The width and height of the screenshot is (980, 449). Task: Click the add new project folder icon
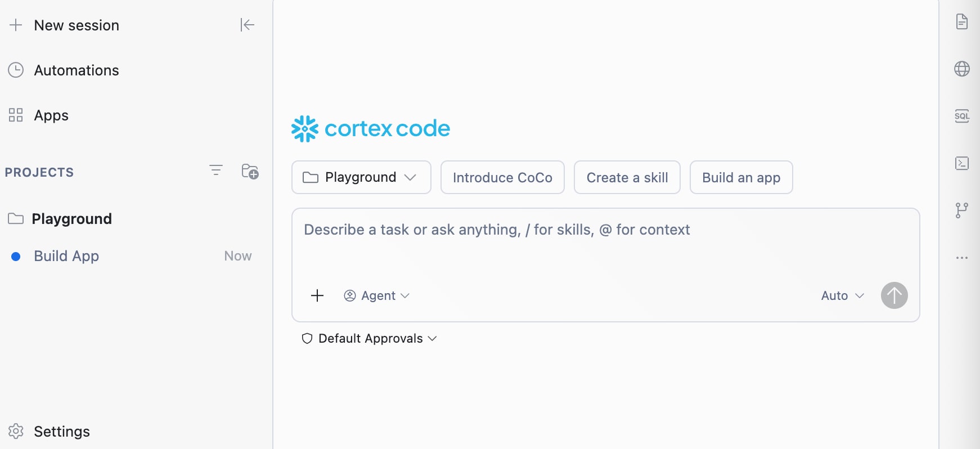[x=250, y=171]
